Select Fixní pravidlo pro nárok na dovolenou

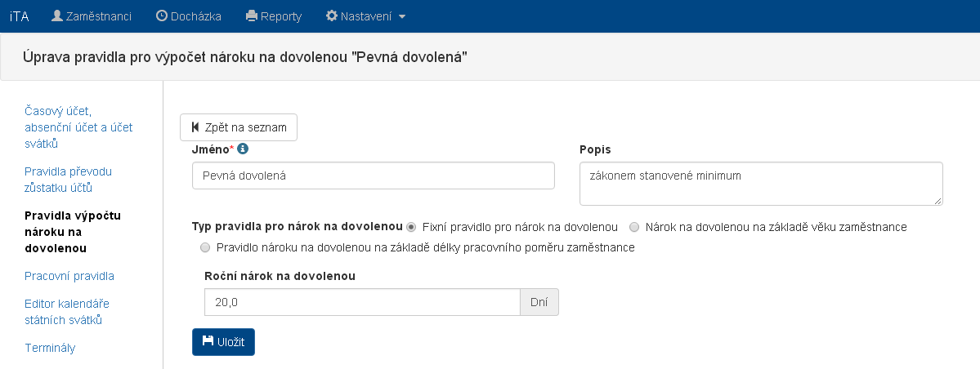click(411, 226)
